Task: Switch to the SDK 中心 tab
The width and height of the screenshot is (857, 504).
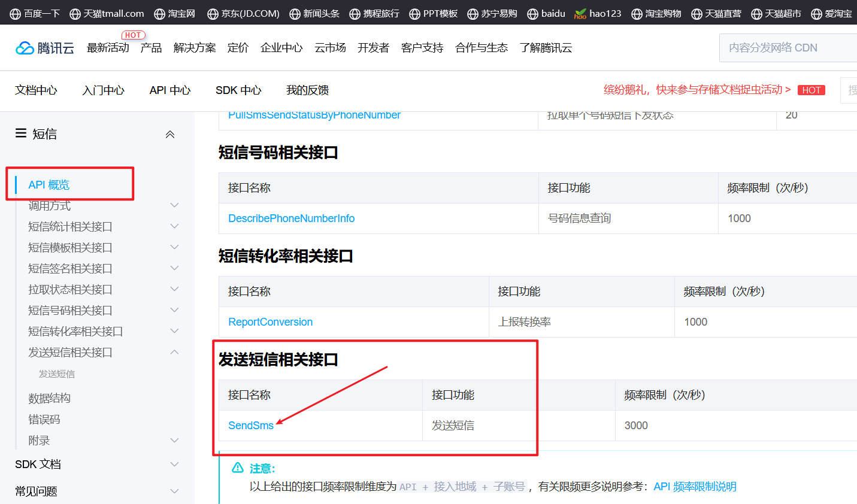Action: (x=238, y=90)
